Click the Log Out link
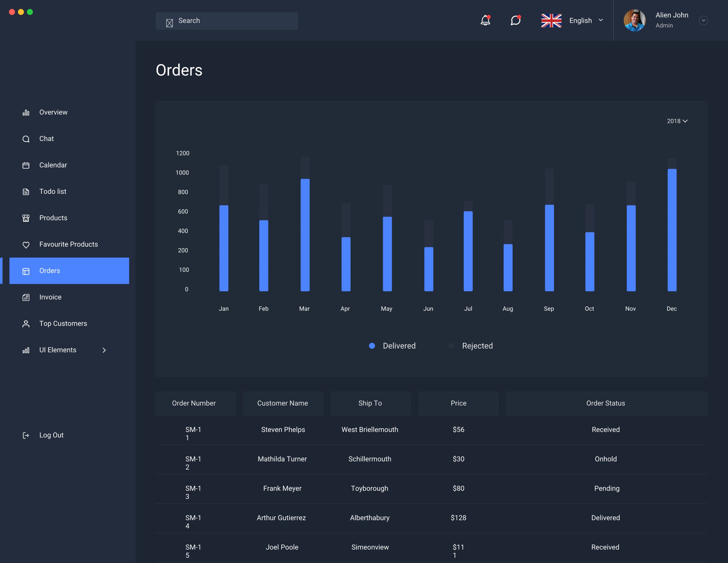This screenshot has height=563, width=728. coord(51,435)
